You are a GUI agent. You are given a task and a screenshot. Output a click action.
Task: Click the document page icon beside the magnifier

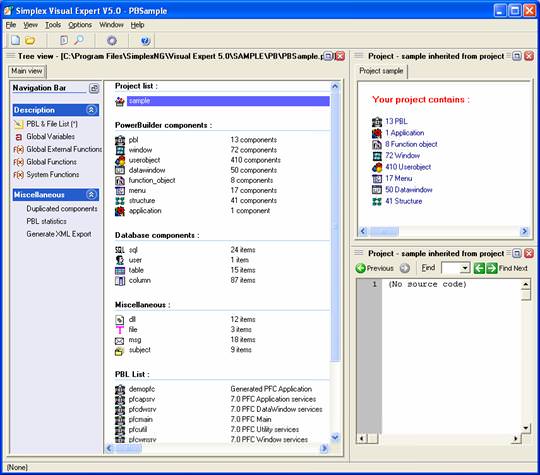[64, 40]
